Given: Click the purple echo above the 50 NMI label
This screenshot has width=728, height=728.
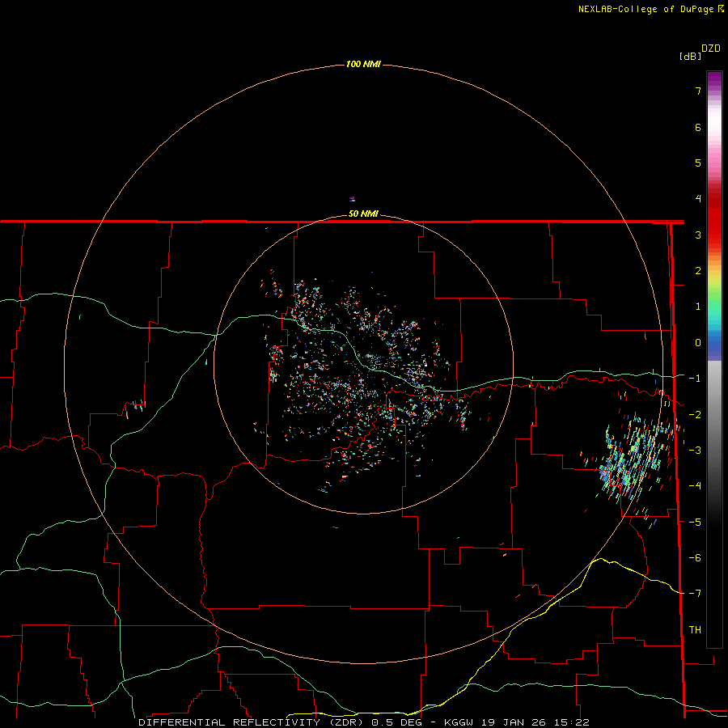Looking at the screenshot, I should click(x=353, y=199).
